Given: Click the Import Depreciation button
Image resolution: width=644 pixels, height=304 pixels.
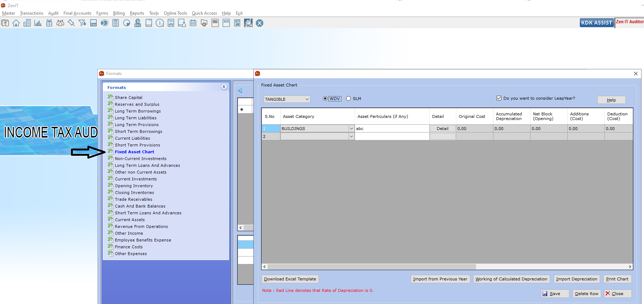Looking at the screenshot, I should coord(577,279).
